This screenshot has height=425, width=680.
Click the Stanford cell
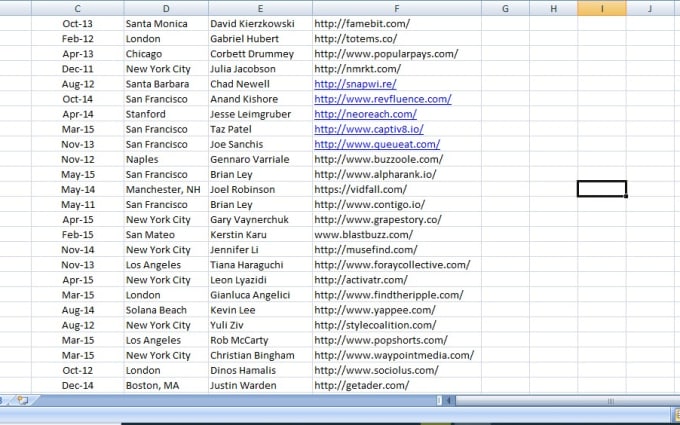[x=166, y=114]
